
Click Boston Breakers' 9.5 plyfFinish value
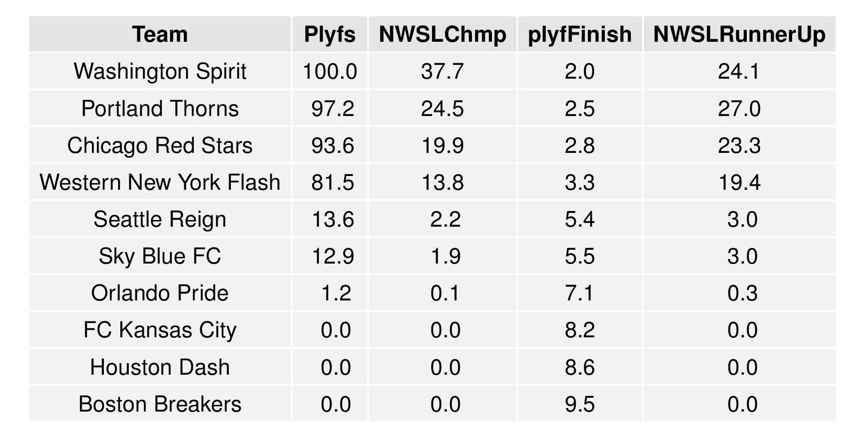coord(579,404)
